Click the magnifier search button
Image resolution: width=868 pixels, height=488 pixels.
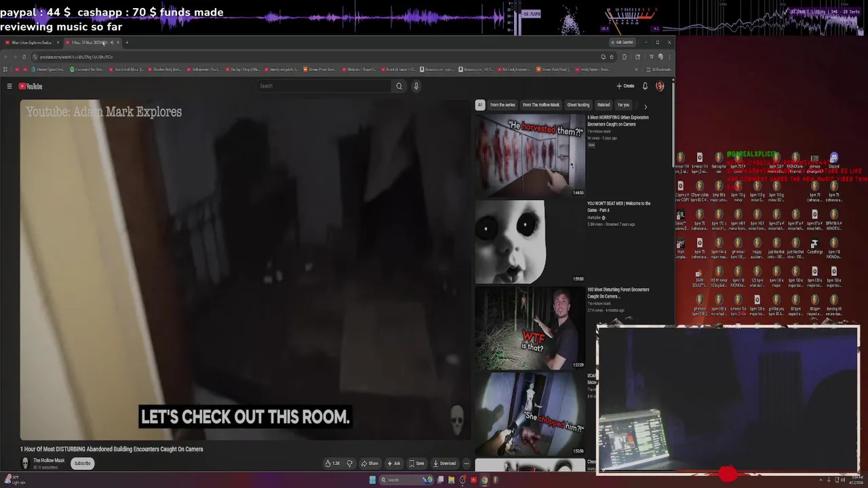pos(399,86)
